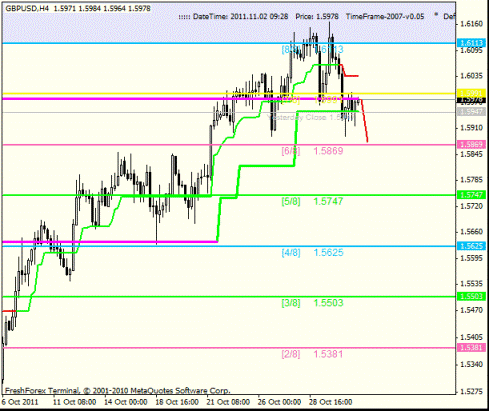The width and height of the screenshot is (489, 411).
Task: Select the 1.5503 value beside [3/8]
Action: (328, 303)
